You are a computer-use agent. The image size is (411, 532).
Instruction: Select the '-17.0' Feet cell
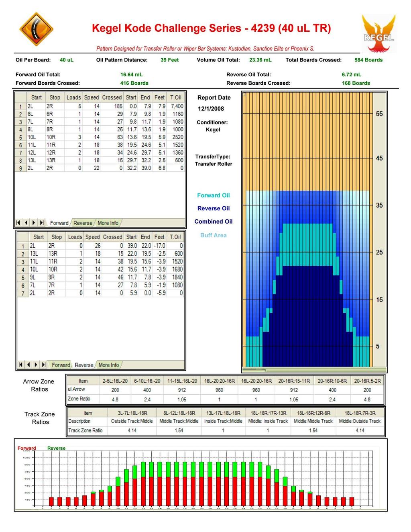[159, 246]
